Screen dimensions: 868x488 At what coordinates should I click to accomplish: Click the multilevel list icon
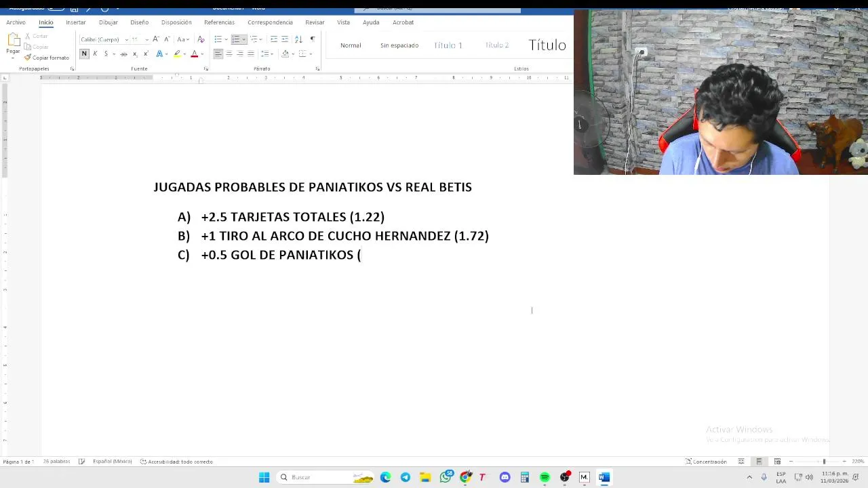(x=254, y=39)
